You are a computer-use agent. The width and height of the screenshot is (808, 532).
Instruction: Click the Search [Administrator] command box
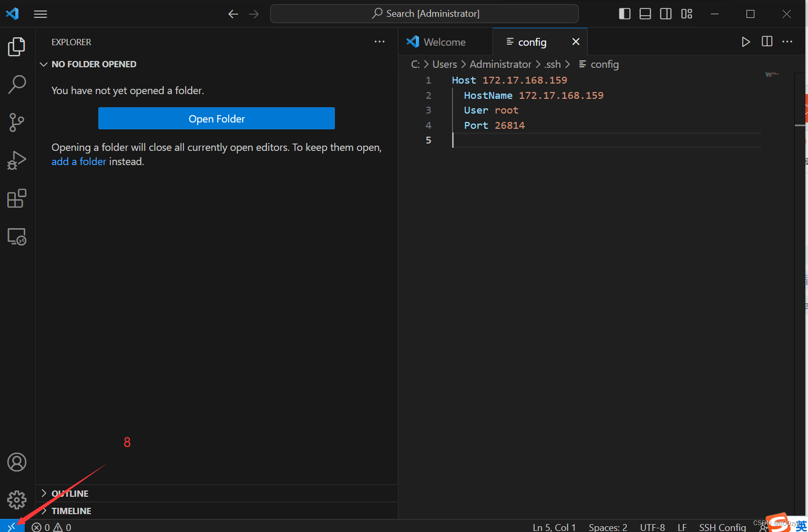pyautogui.click(x=424, y=14)
